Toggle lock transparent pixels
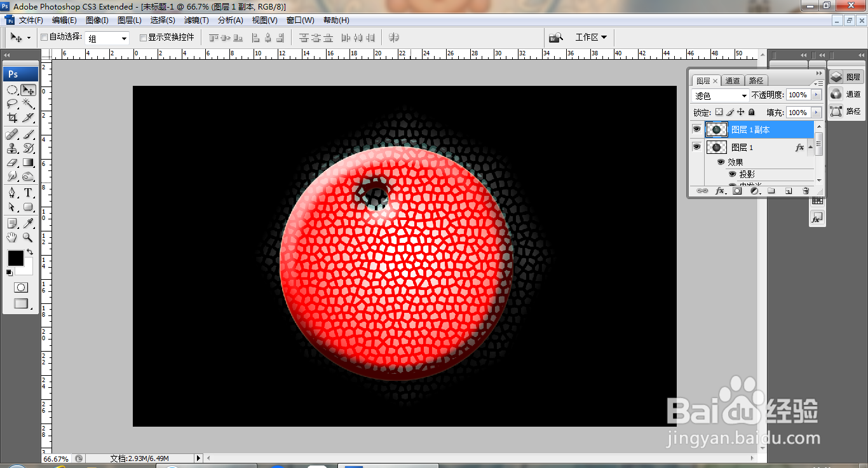This screenshot has height=468, width=868. (719, 112)
